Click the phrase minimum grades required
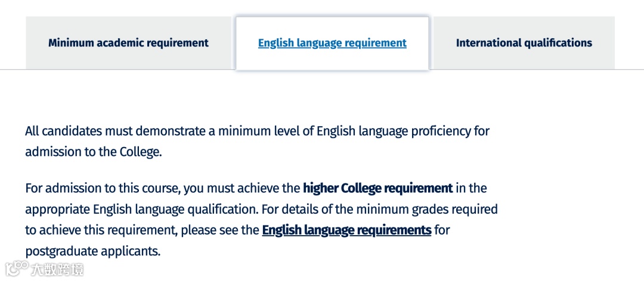 427,209
